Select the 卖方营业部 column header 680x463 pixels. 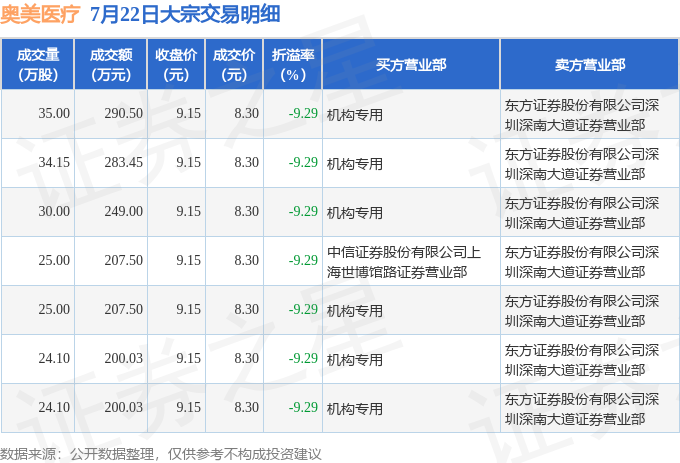click(590, 65)
